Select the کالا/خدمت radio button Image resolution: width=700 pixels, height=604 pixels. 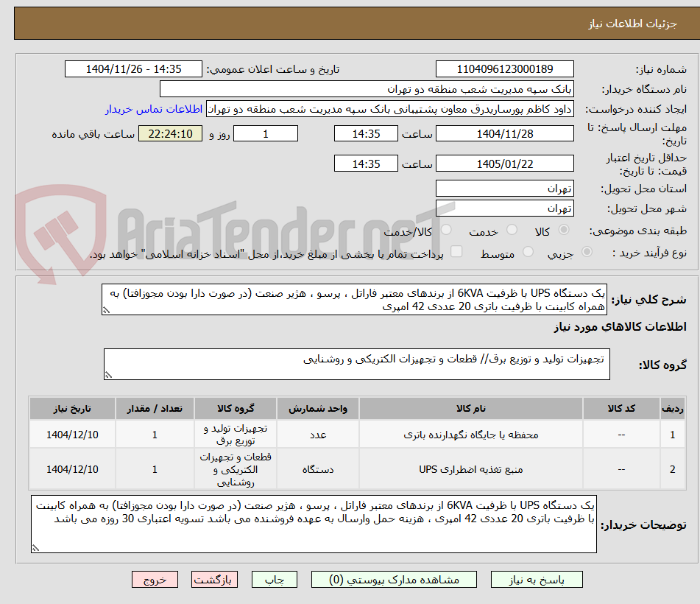446,230
